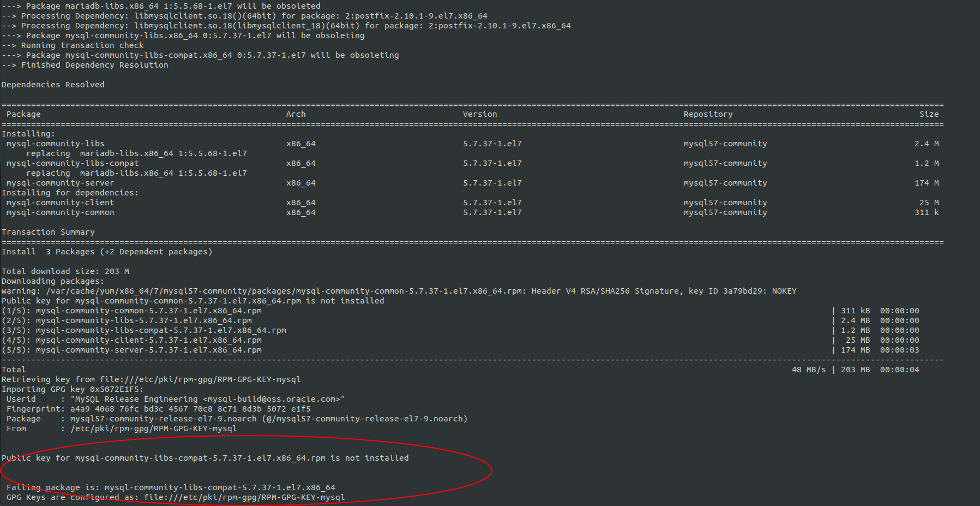Click the 'From : /etc/pki/rpm-gpg' line
The height and width of the screenshot is (506, 980).
point(122,428)
